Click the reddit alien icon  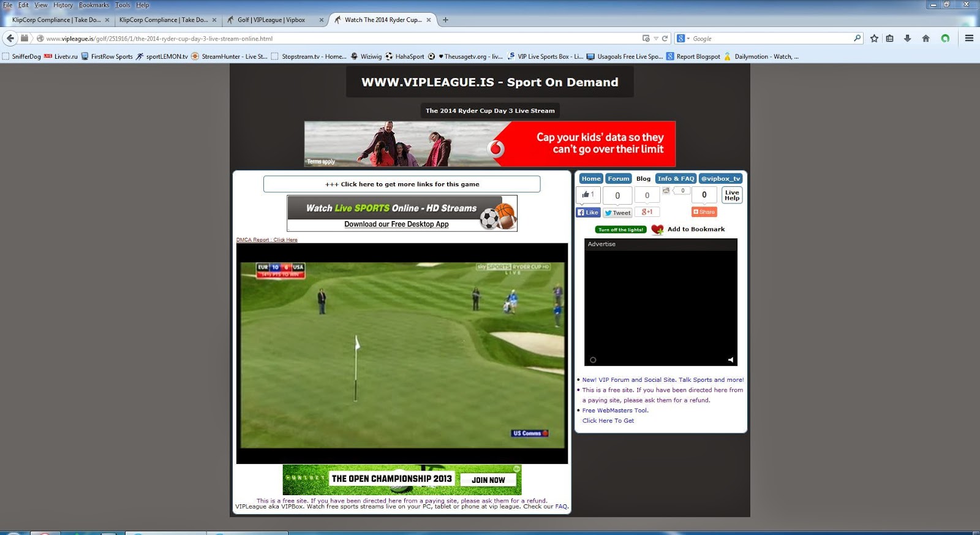point(666,191)
